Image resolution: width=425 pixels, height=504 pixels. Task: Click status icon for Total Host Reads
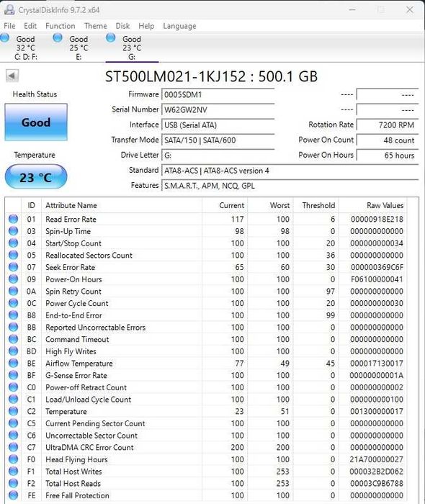tap(13, 483)
